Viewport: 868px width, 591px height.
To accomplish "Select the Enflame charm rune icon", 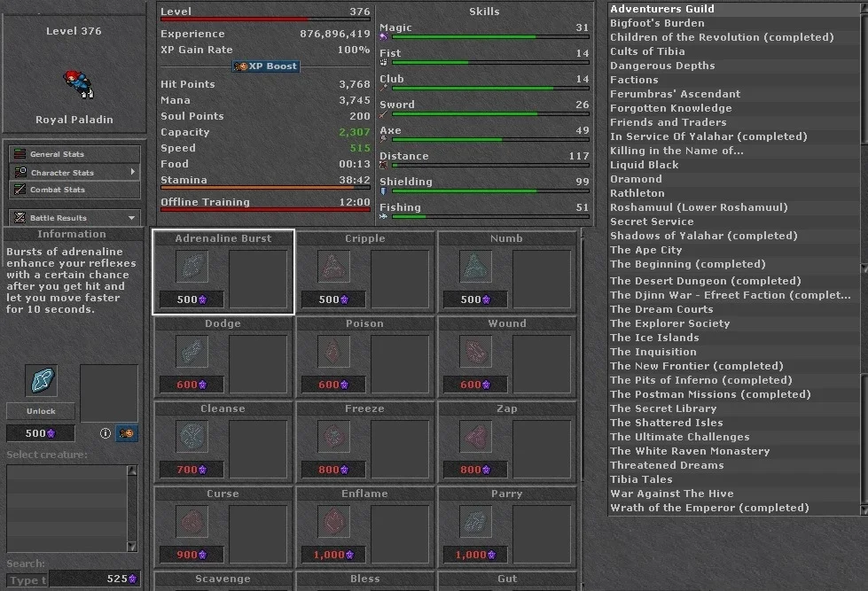I will (333, 522).
